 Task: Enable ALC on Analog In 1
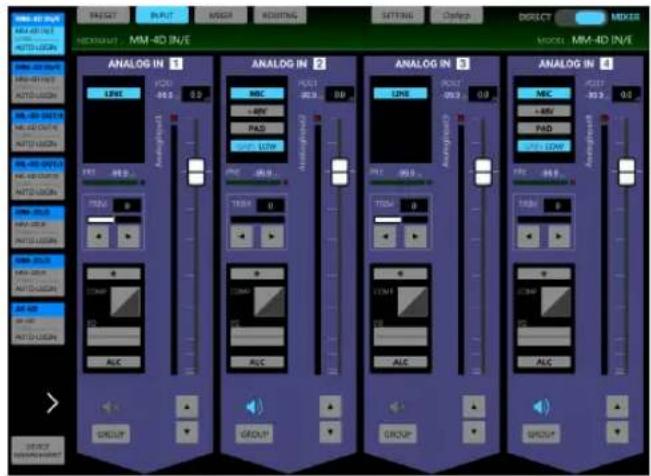(x=114, y=362)
